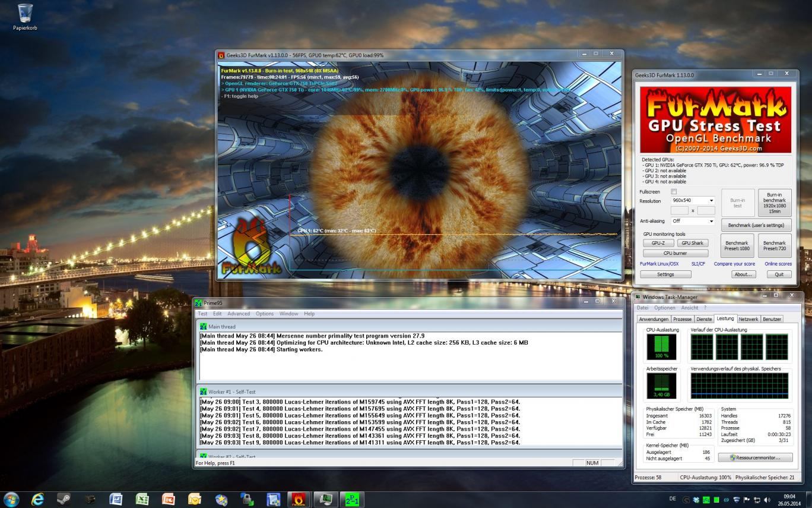Open the Ansicht menu in Task Manager
The width and height of the screenshot is (812, 508).
pyautogui.click(x=690, y=308)
